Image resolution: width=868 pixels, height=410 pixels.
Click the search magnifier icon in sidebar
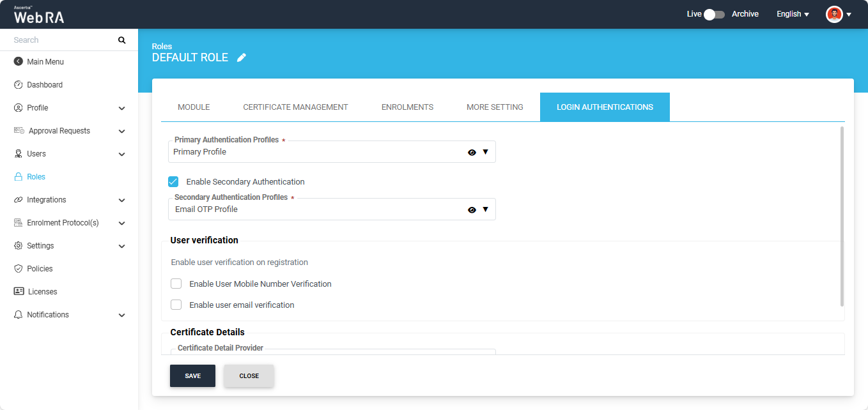tap(122, 40)
